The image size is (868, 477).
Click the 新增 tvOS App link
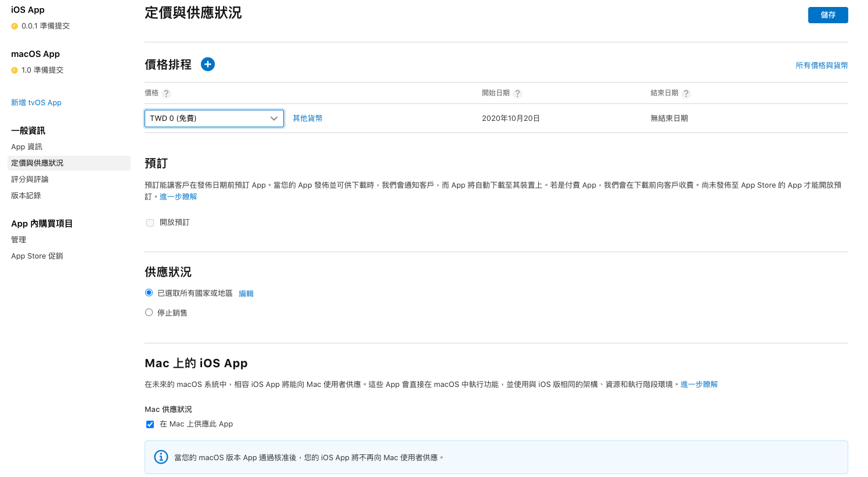click(x=36, y=103)
